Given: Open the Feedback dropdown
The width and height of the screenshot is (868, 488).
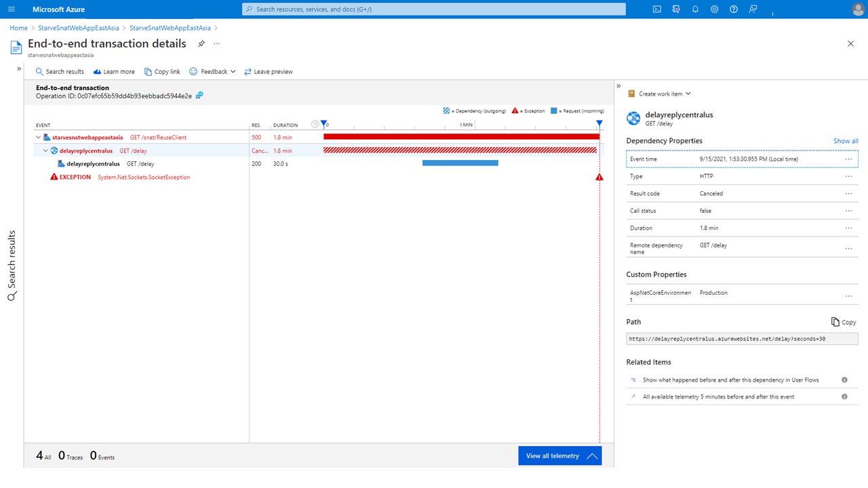Looking at the screenshot, I should tap(213, 72).
